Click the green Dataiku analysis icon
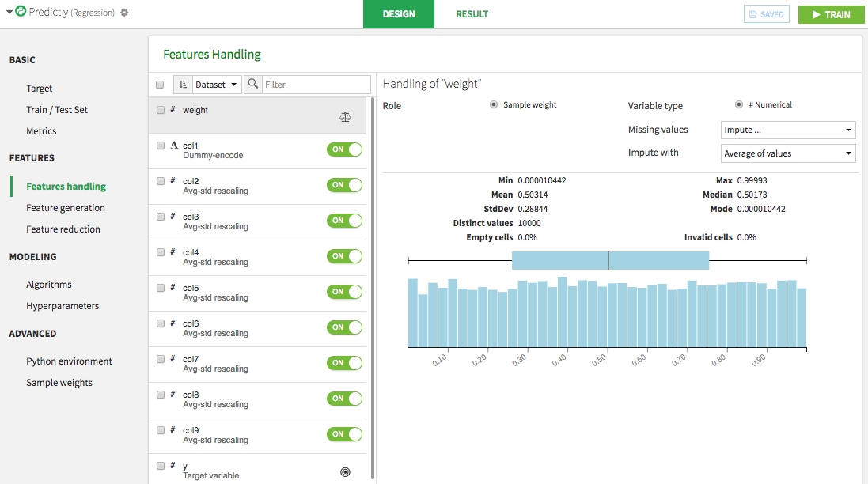Image resolution: width=868 pixels, height=484 pixels. click(x=20, y=13)
